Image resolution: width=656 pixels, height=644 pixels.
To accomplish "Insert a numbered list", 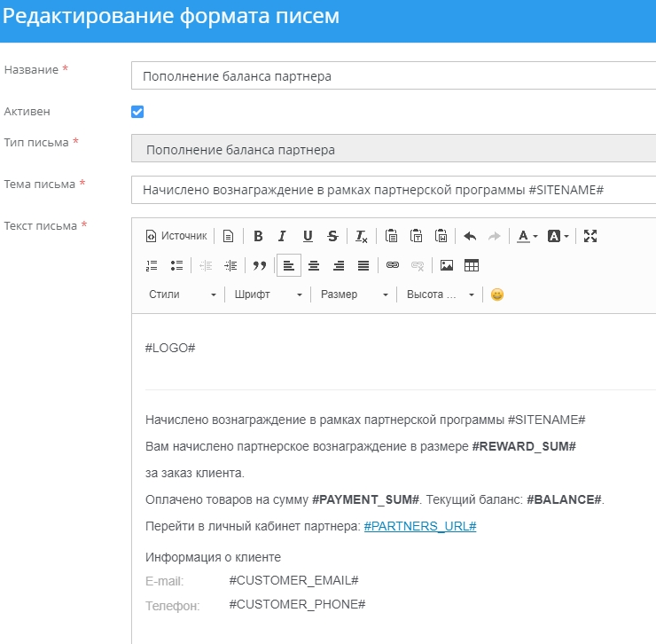I will click(x=151, y=265).
